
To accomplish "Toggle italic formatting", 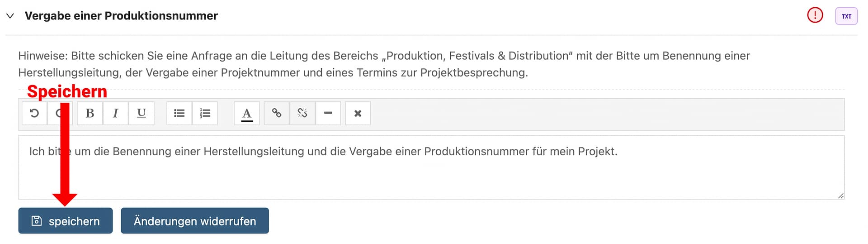I will tap(115, 113).
